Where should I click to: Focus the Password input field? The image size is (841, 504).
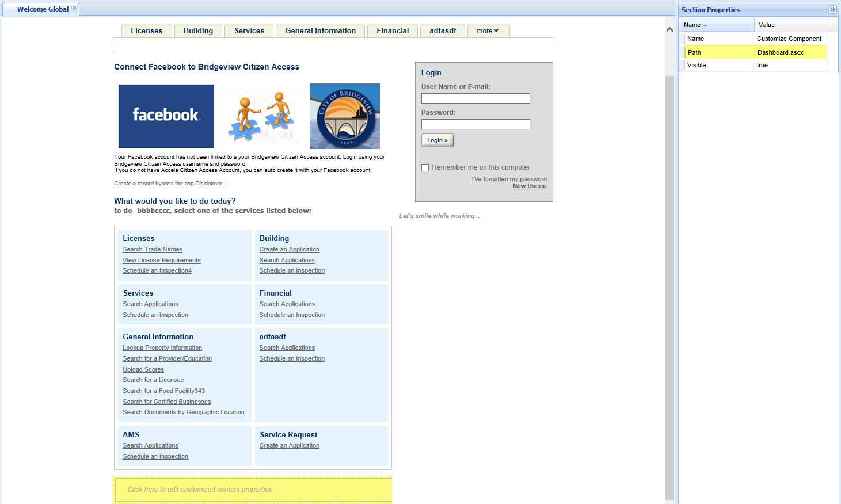tap(475, 124)
